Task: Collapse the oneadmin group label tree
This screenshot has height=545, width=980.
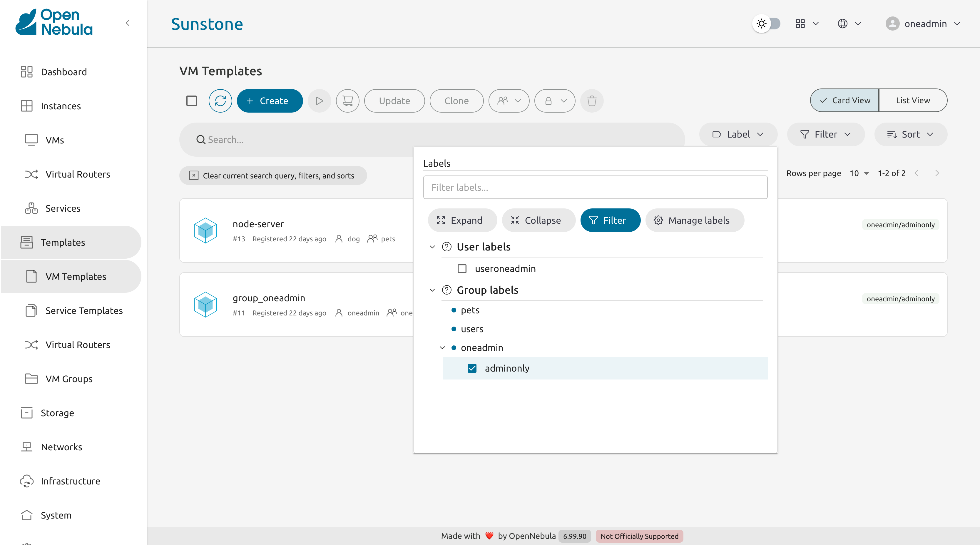Action: (442, 348)
